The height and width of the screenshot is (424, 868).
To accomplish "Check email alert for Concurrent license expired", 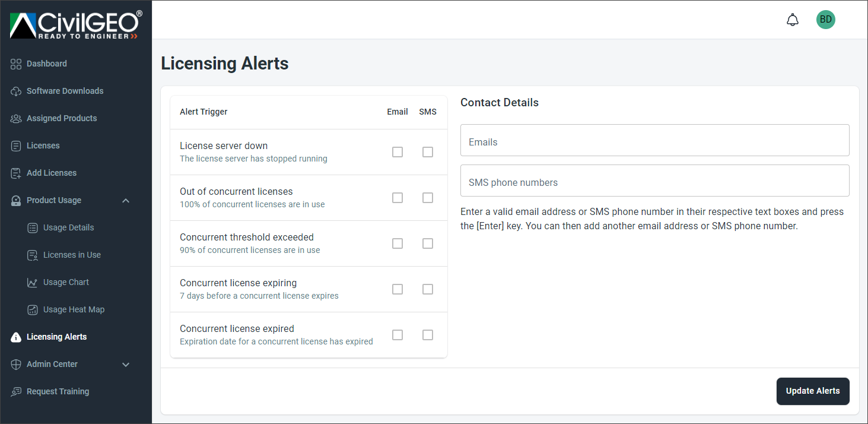I will (x=397, y=335).
